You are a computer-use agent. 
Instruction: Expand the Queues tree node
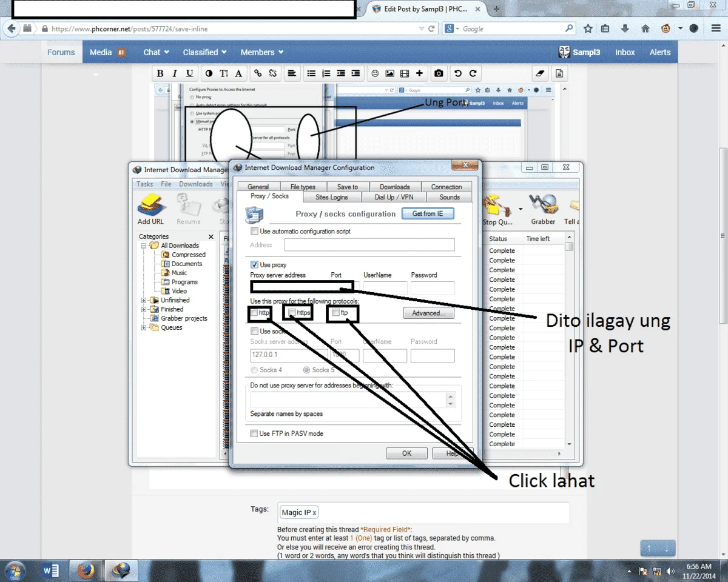click(144, 327)
